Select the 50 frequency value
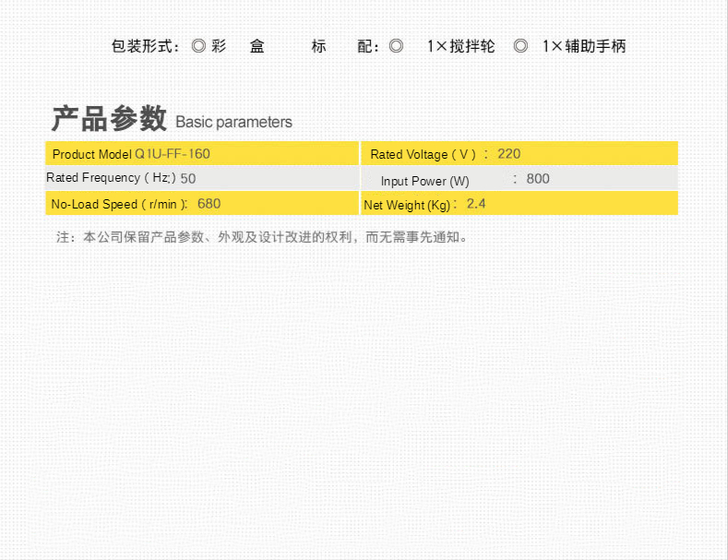Image resolution: width=728 pixels, height=560 pixels. tap(188, 178)
